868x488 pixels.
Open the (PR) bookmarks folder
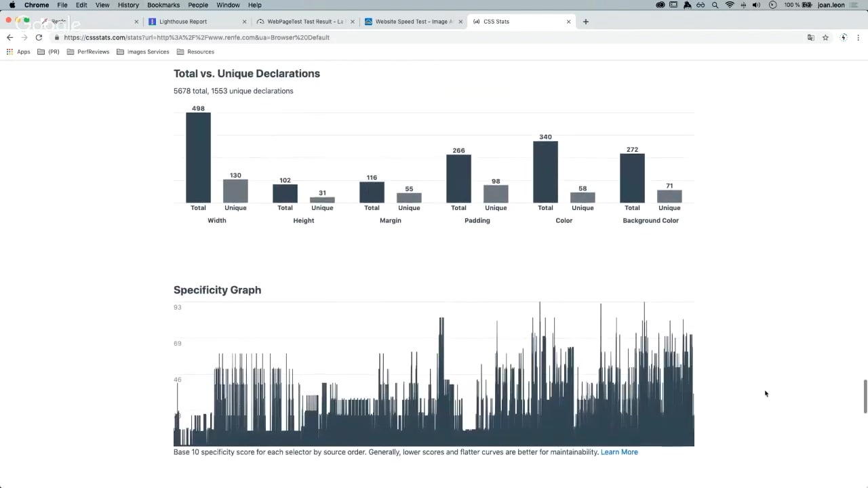(48, 52)
